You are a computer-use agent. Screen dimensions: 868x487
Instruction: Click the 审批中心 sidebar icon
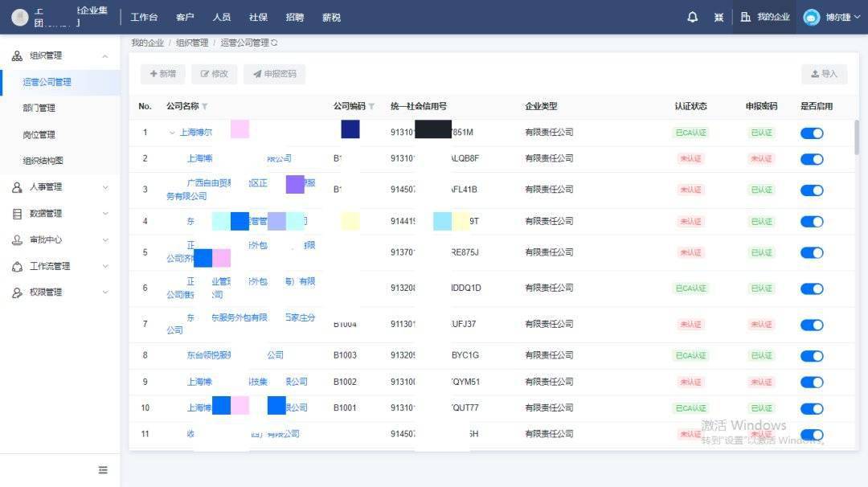coord(17,239)
